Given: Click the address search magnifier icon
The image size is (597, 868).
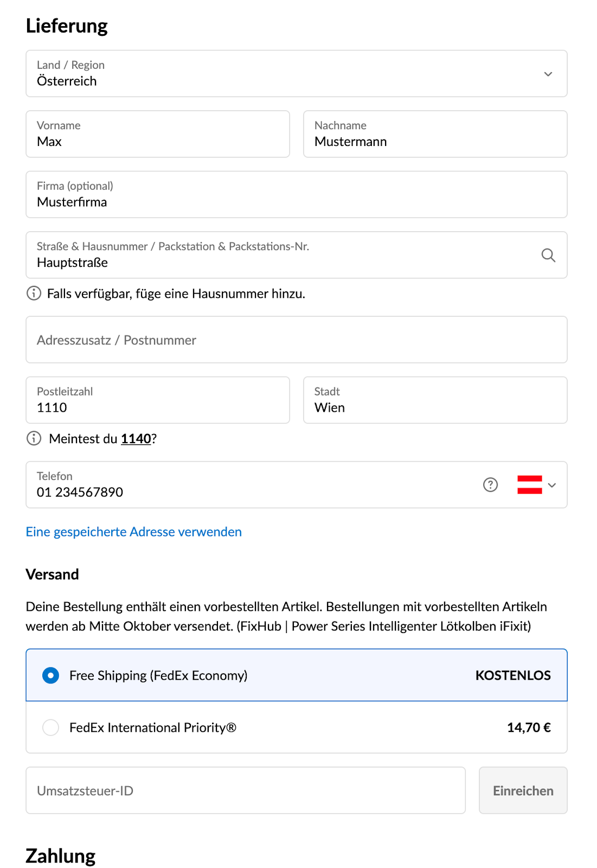Looking at the screenshot, I should (548, 256).
